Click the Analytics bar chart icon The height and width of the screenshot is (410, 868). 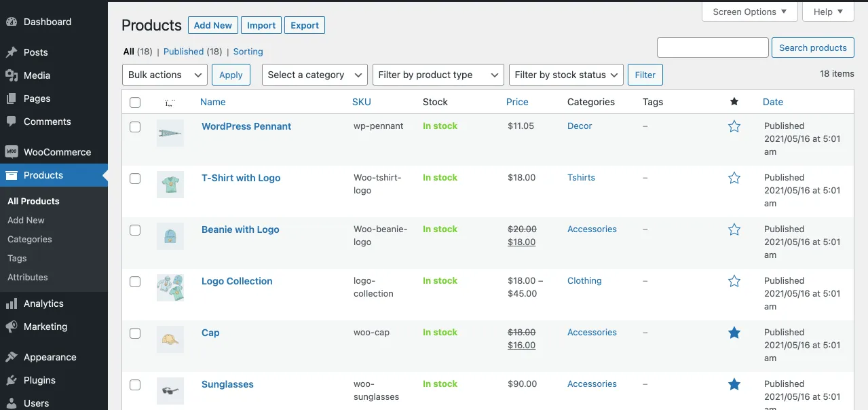(11, 303)
